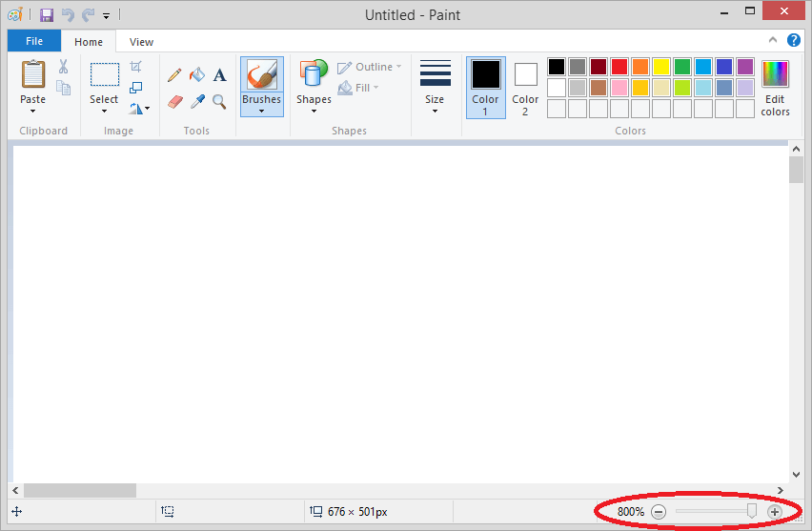Viewport: 812px width, 531px height.
Task: Click the rectangular Select tool icon
Action: point(105,74)
